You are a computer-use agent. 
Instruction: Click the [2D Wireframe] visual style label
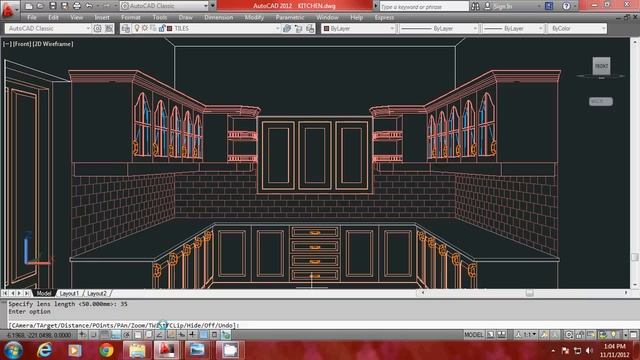click(x=53, y=44)
